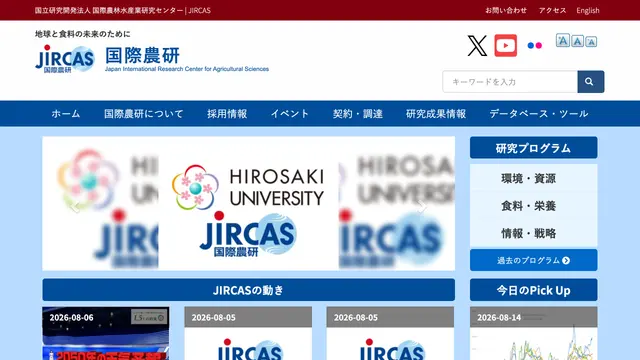Screen dimensions: 640x360
Task: Set the smallest font size
Action: click(591, 42)
